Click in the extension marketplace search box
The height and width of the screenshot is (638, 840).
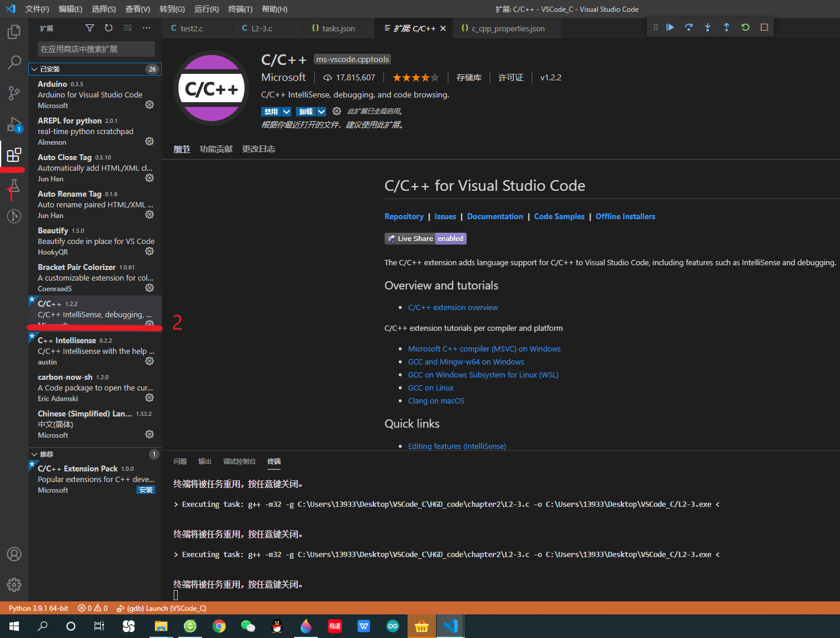coord(96,49)
